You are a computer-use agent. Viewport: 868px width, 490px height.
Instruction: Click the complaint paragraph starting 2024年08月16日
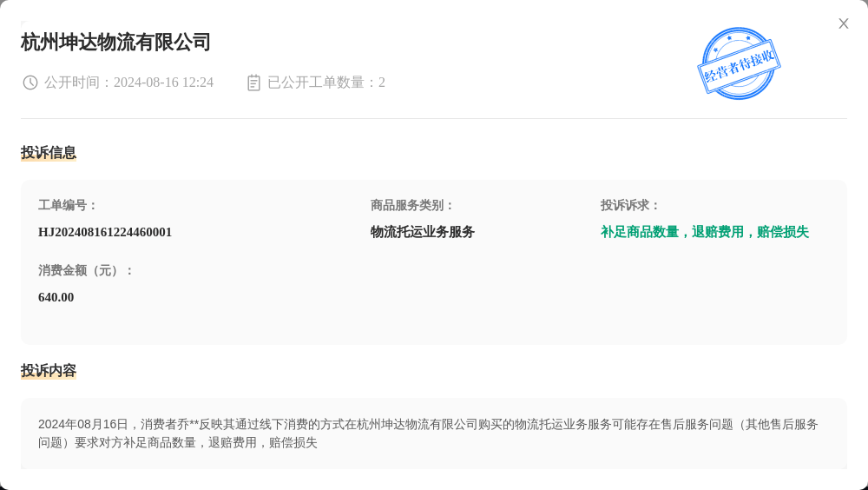point(429,434)
